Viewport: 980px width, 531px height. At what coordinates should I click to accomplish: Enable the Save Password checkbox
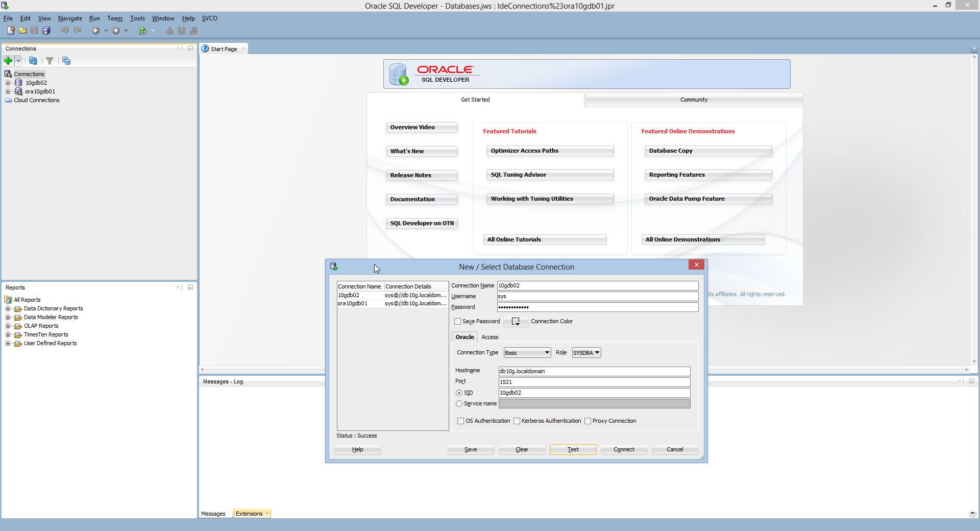tap(458, 322)
